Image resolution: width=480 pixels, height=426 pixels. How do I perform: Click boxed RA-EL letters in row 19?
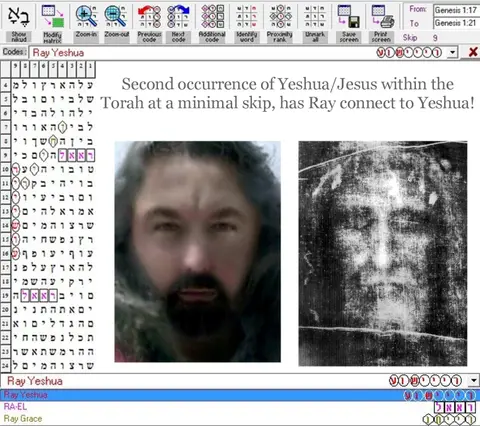(x=39, y=296)
